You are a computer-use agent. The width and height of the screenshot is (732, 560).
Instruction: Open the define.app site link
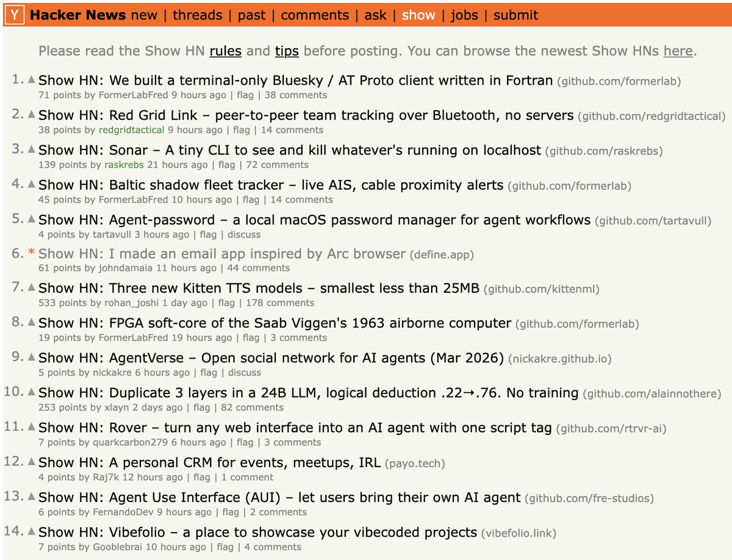coord(442,254)
